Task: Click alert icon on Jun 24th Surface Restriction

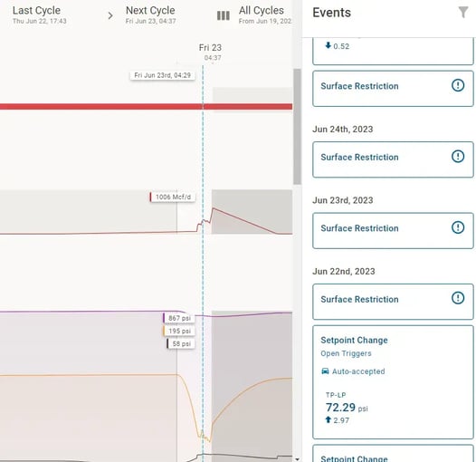Action: 458,156
